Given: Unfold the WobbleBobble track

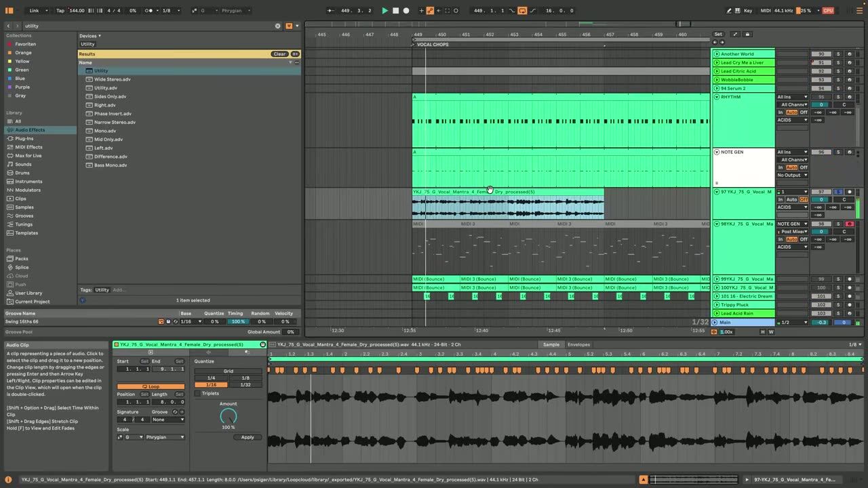Looking at the screenshot, I should coord(717,80).
